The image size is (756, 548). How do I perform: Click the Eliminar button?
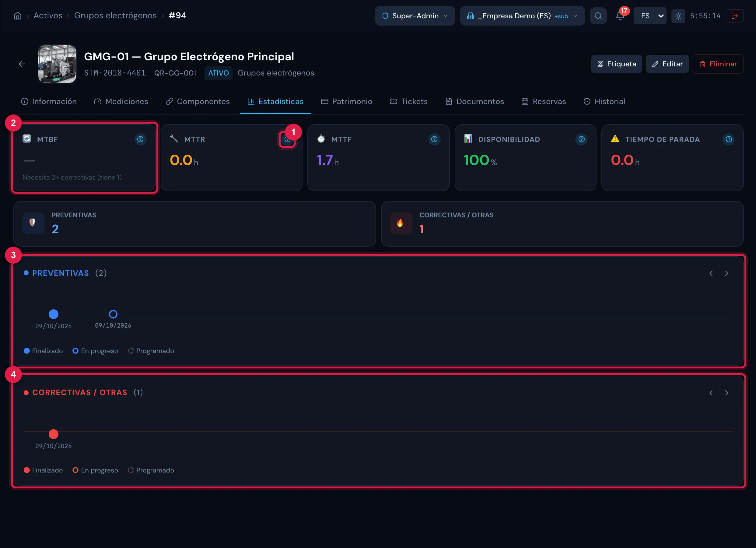pyautogui.click(x=718, y=64)
